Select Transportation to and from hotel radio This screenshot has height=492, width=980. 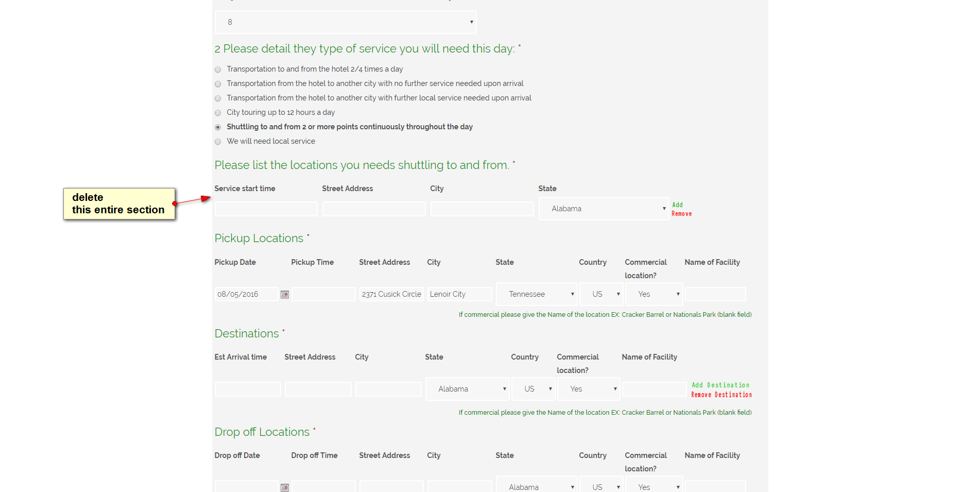[218, 70]
